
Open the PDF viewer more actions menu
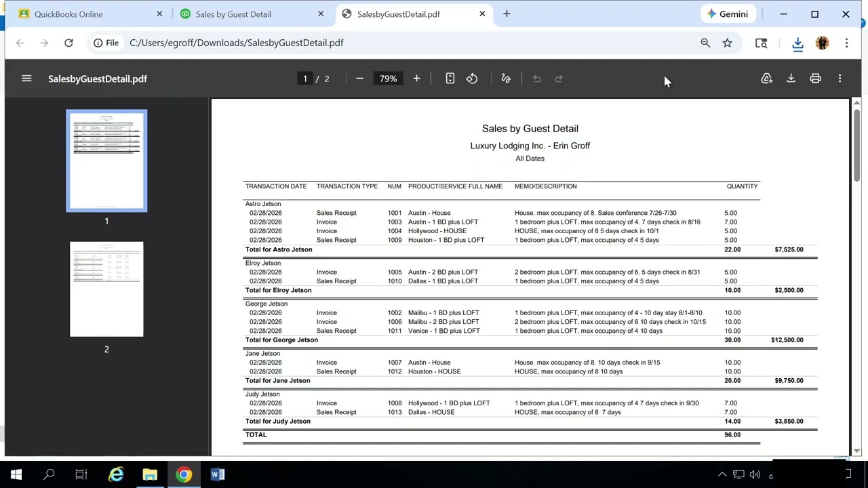click(840, 79)
